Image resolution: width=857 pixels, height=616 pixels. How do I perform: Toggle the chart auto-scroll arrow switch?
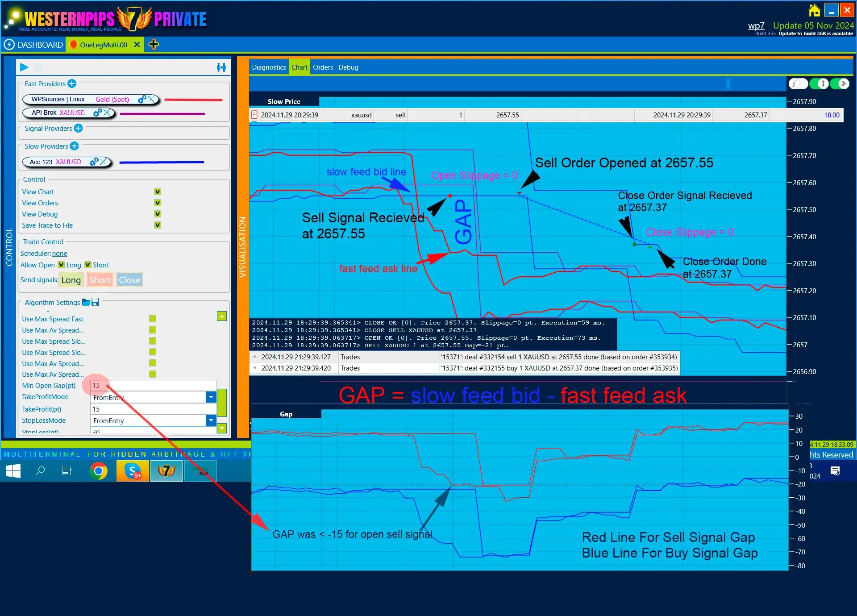click(x=840, y=83)
